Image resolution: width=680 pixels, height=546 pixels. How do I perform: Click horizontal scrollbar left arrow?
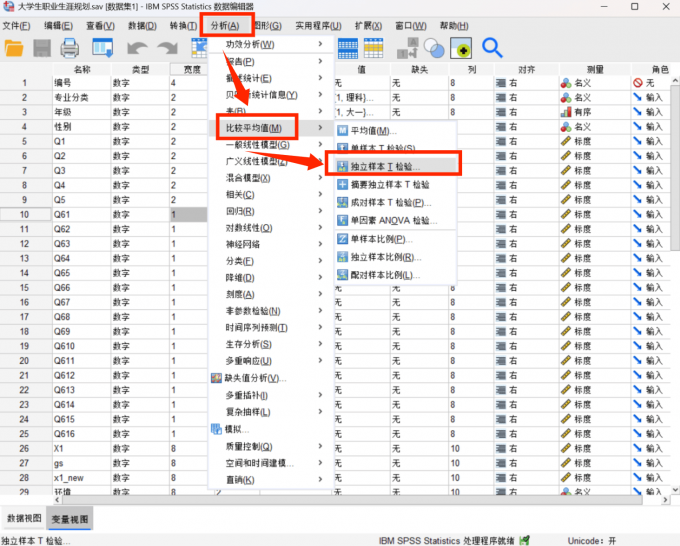point(58,500)
